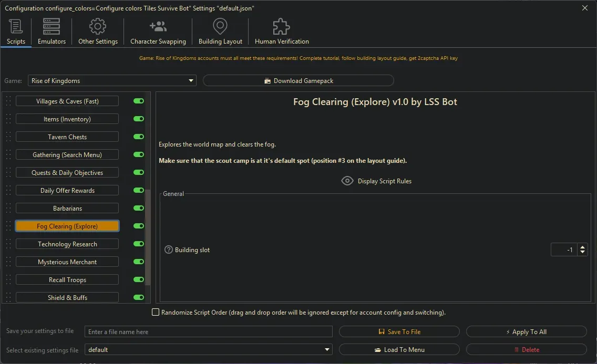The height and width of the screenshot is (364, 597).
Task: Open Other Settings gear icon
Action: tap(97, 26)
